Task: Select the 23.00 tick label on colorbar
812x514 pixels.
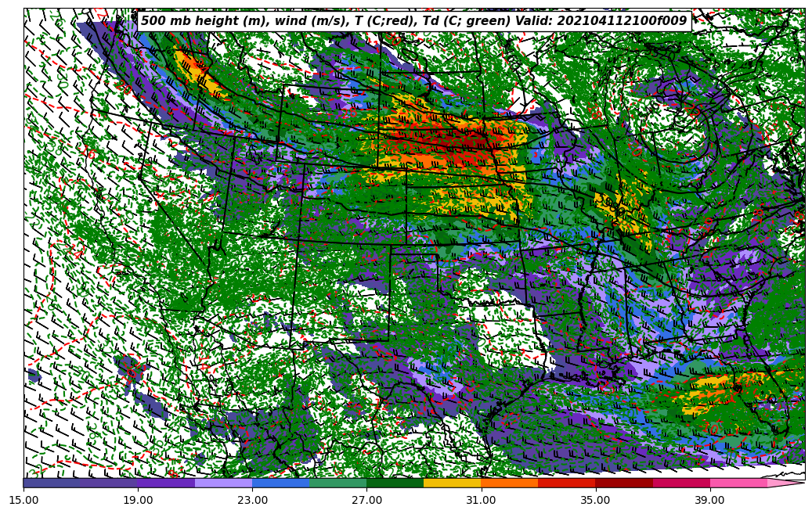Action: [252, 499]
